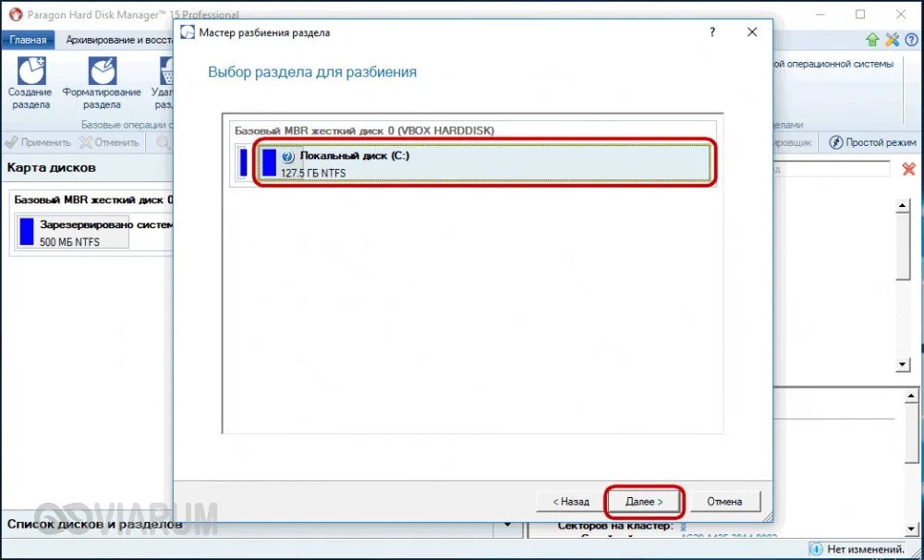The image size is (924, 560).
Task: Open the Архивирование и восстановление tab
Action: tap(118, 40)
